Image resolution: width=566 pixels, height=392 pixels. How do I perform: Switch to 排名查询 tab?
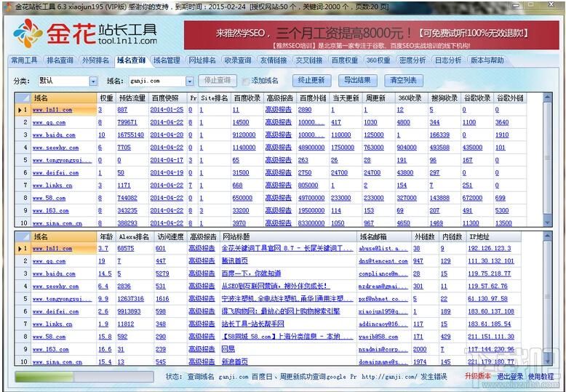(x=60, y=60)
